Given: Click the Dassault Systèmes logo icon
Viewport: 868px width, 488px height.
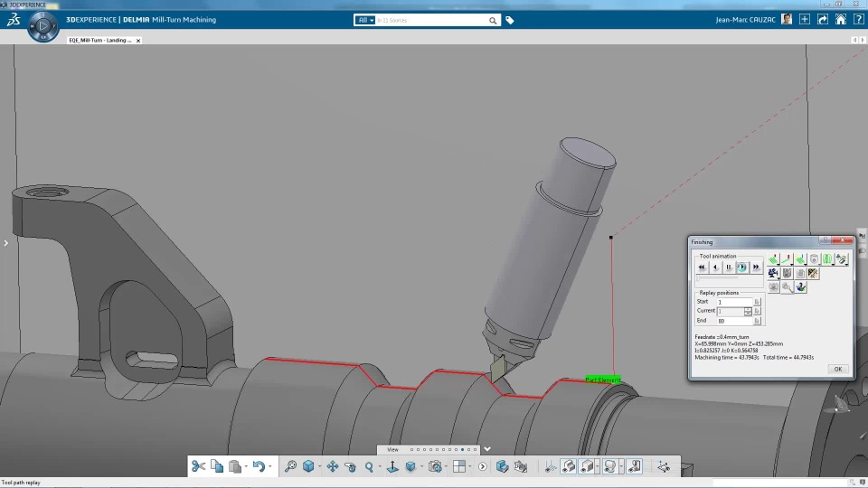Looking at the screenshot, I should pos(14,20).
